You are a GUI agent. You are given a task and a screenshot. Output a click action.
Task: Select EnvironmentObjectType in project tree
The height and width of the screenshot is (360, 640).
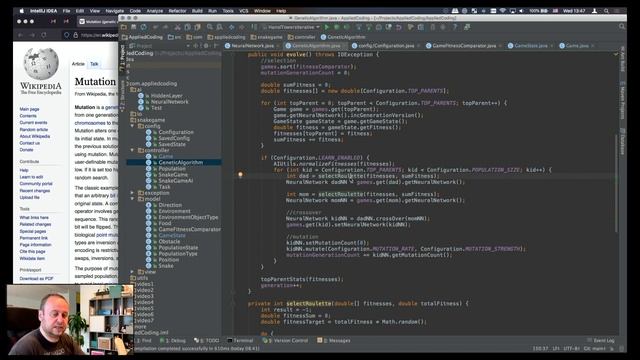click(x=188, y=217)
